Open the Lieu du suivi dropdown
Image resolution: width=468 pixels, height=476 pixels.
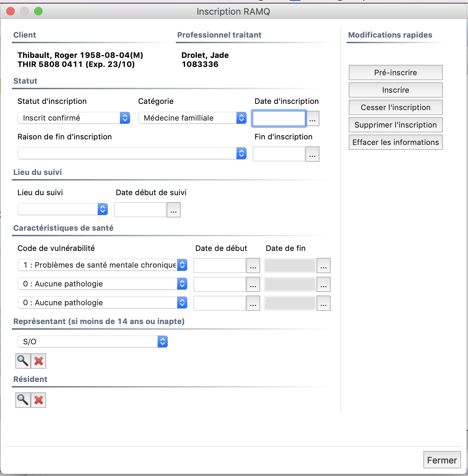coord(63,209)
